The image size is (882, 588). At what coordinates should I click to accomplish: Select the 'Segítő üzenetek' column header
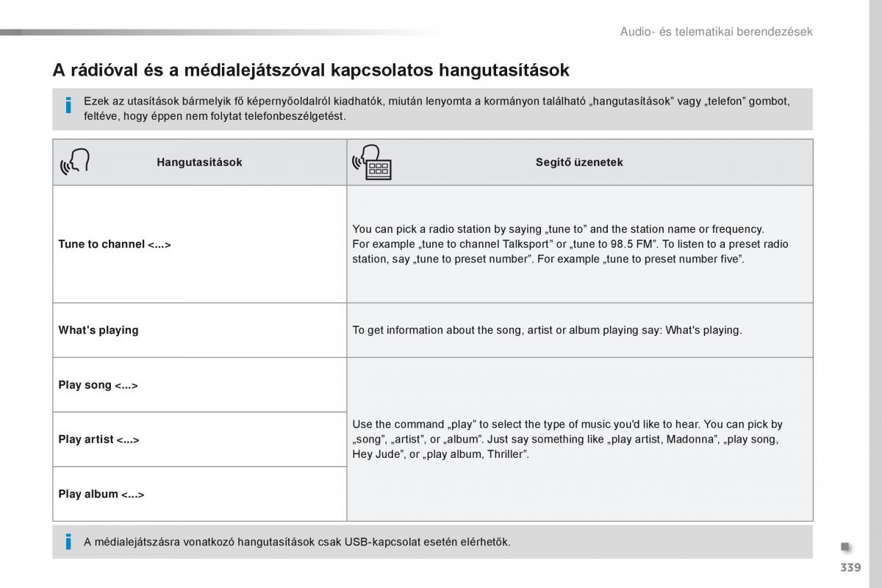point(579,162)
